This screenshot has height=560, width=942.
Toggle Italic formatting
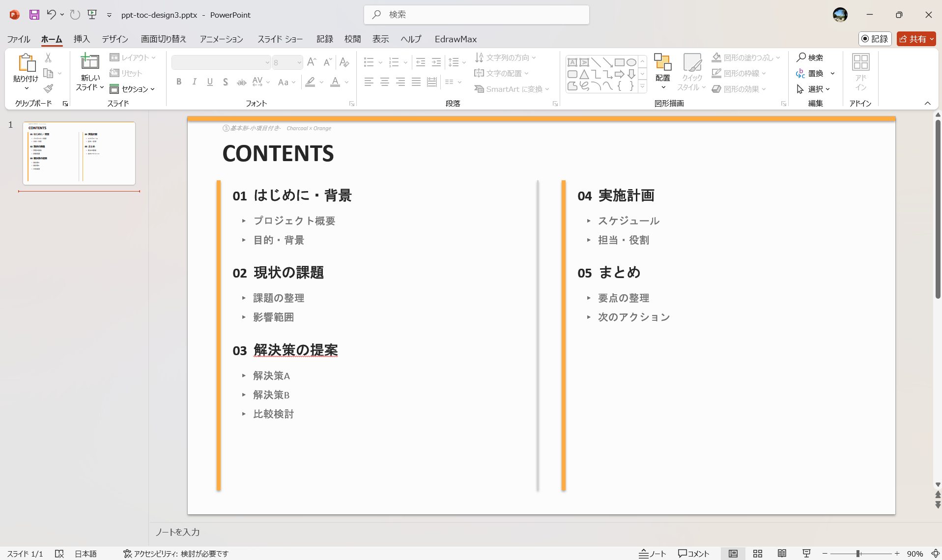coord(195,82)
